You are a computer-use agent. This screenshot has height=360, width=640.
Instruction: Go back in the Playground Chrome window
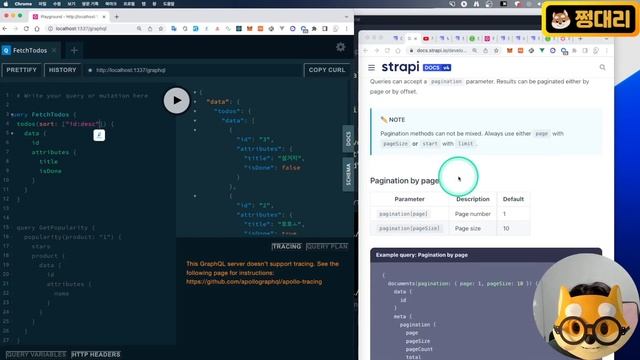(x=5, y=29)
